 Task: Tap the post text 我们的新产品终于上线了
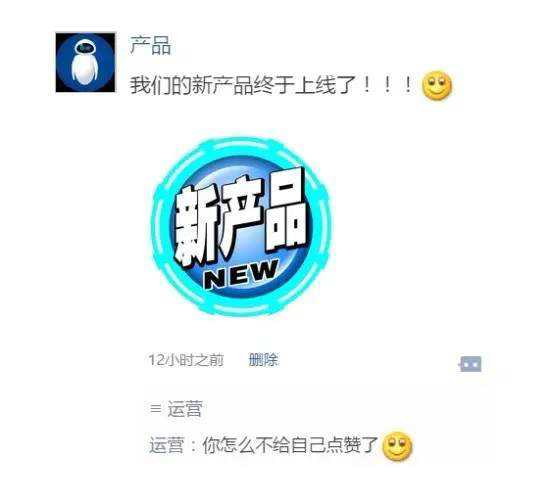click(x=243, y=85)
